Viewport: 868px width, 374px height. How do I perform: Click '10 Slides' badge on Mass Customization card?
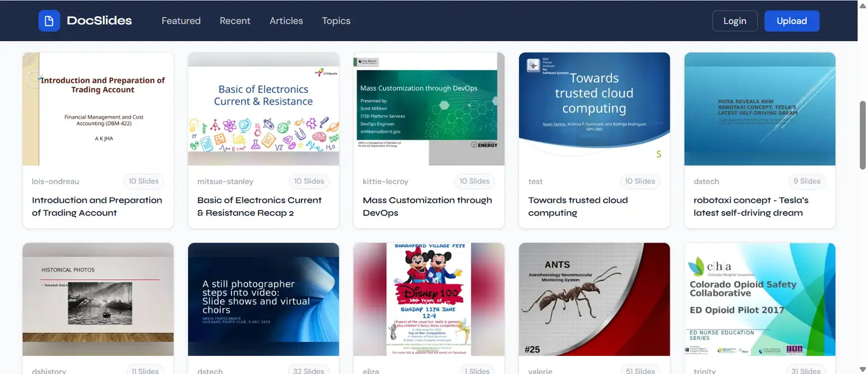click(475, 181)
